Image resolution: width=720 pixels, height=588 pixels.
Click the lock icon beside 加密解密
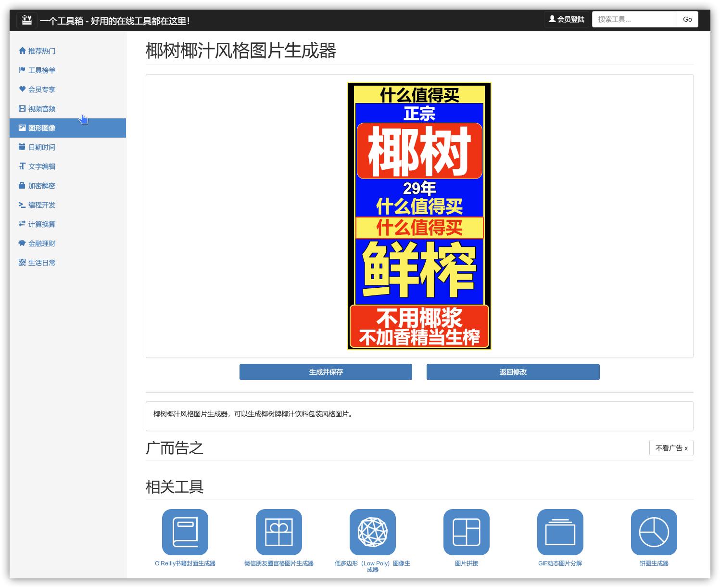(22, 185)
